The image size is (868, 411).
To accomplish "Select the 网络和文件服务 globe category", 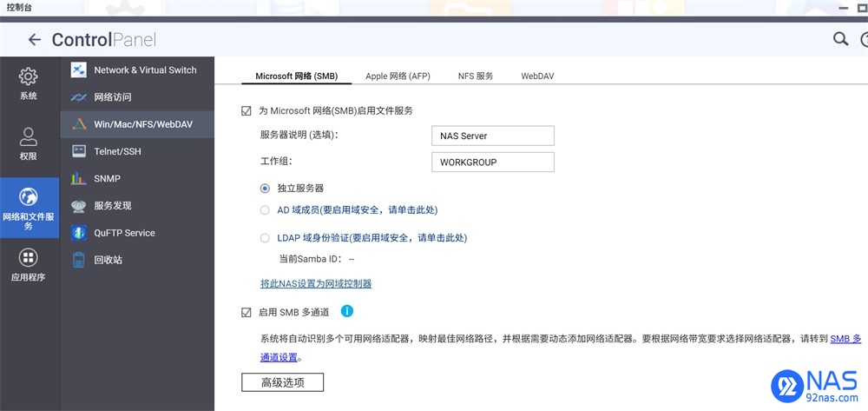I will (29, 208).
